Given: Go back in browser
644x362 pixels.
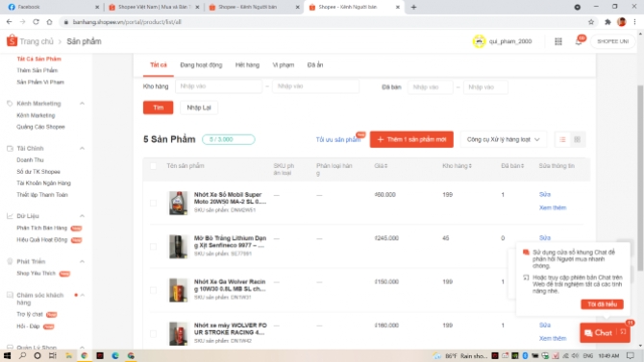Looking at the screenshot, I should click(x=9, y=22).
